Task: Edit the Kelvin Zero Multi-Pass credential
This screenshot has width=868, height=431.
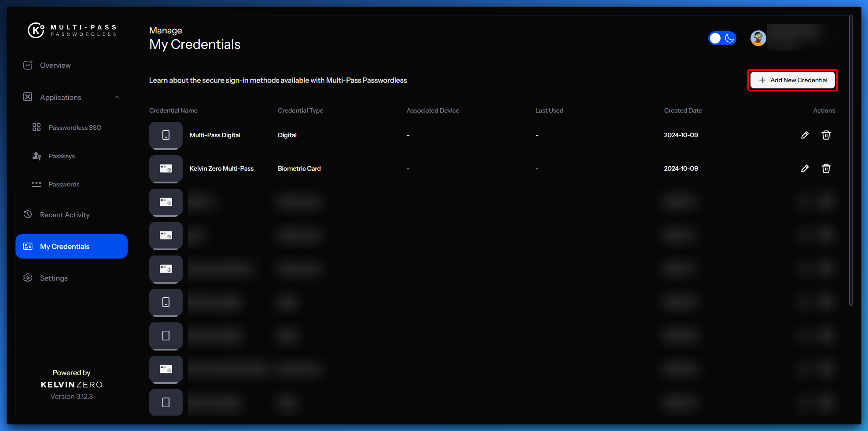Action: click(x=805, y=168)
